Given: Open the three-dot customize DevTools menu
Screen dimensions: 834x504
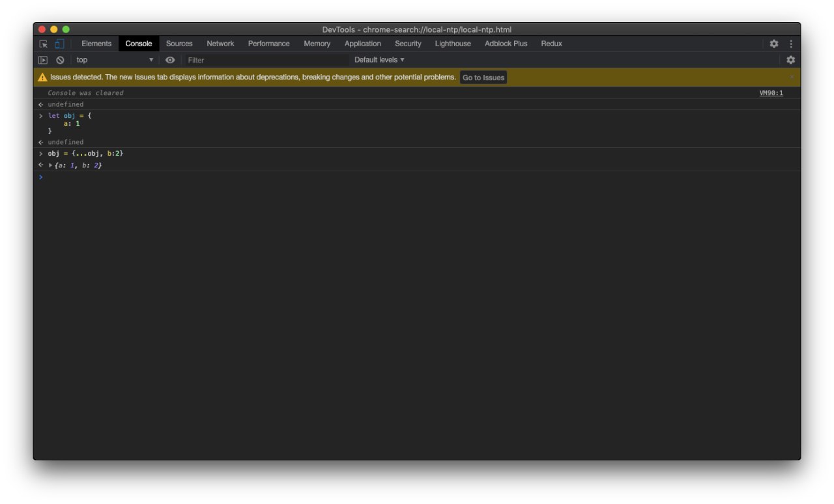Looking at the screenshot, I should pyautogui.click(x=791, y=44).
